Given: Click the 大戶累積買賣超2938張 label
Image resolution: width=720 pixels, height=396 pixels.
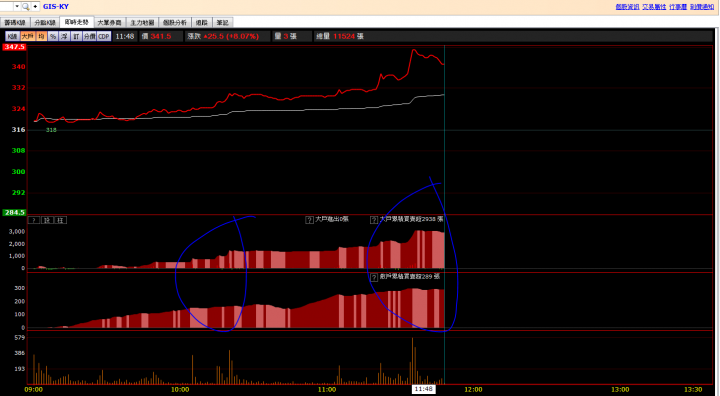Looking at the screenshot, I should click(411, 220).
